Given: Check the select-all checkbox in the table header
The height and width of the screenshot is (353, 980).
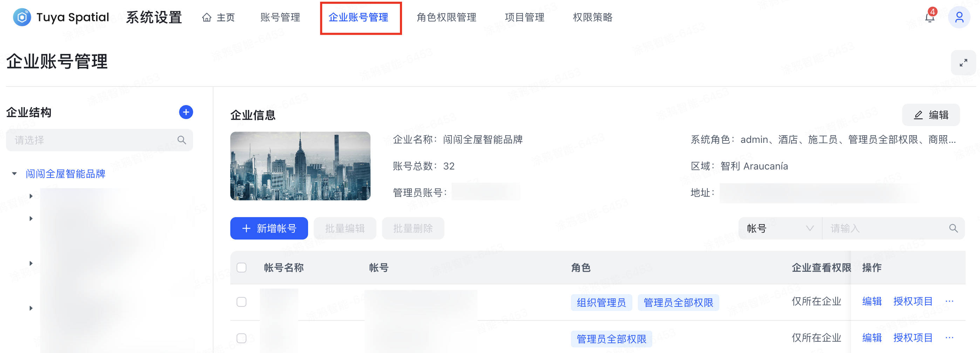Looking at the screenshot, I should coord(242,268).
